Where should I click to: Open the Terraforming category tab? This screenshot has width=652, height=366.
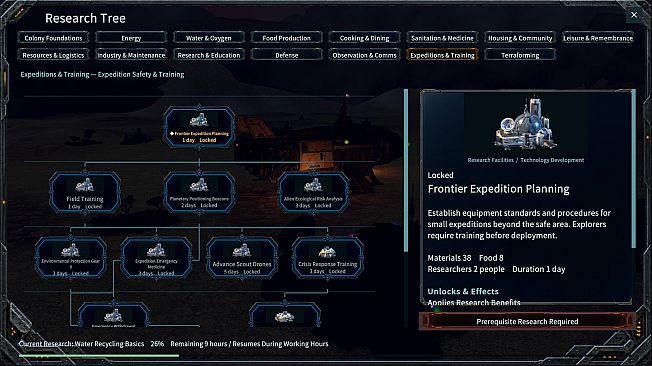coord(520,55)
